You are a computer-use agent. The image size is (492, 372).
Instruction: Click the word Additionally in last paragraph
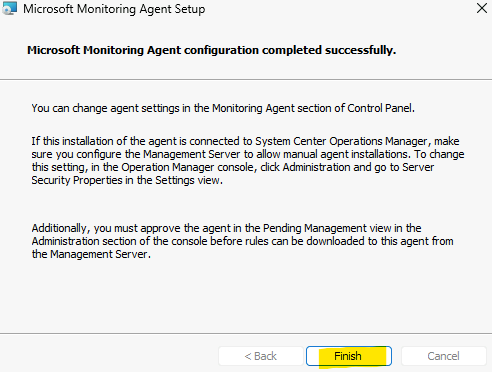click(x=59, y=228)
